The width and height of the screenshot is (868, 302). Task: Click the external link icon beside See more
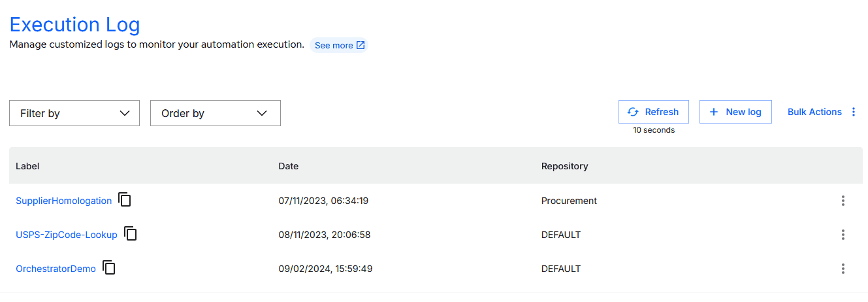[361, 45]
